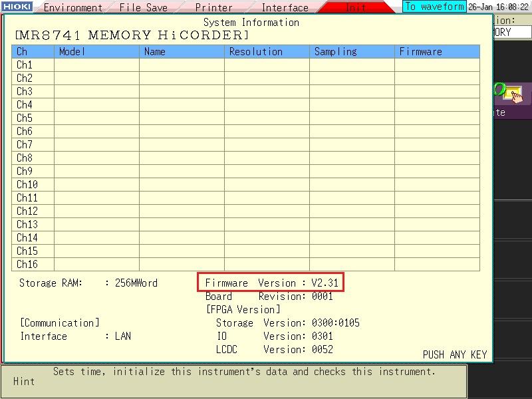The width and height of the screenshot is (532, 399).
Task: Click the HIOKI logo
Action: [17, 7]
